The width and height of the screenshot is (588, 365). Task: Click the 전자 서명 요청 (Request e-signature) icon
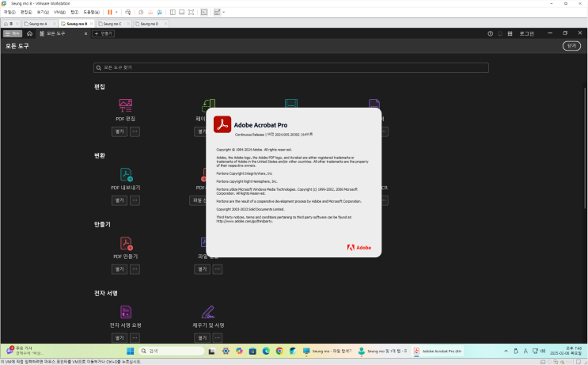pos(126,312)
